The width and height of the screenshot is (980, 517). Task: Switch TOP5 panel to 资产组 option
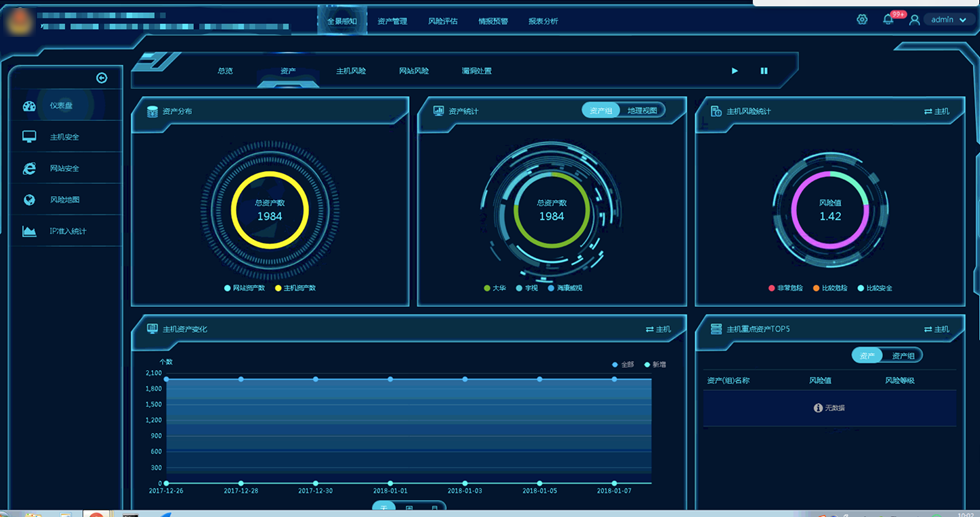tap(903, 355)
